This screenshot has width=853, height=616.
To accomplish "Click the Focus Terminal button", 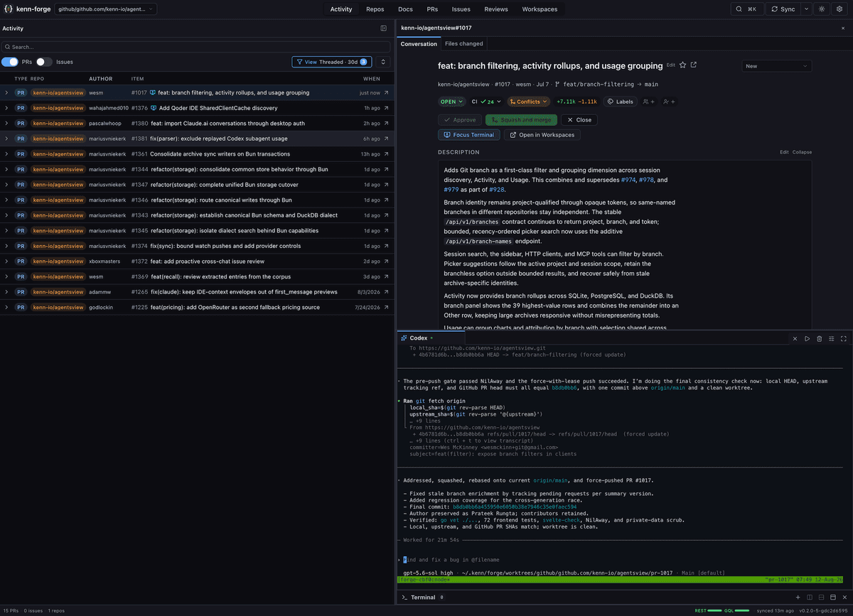I will (x=469, y=135).
